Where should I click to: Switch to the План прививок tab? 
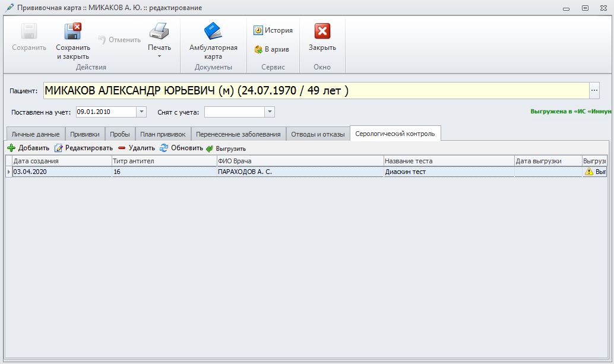(x=163, y=134)
